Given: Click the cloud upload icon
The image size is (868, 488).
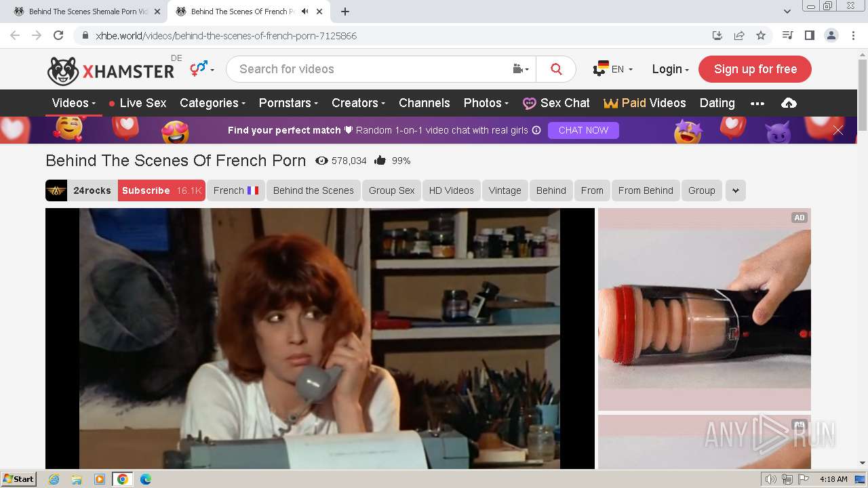Looking at the screenshot, I should 789,103.
